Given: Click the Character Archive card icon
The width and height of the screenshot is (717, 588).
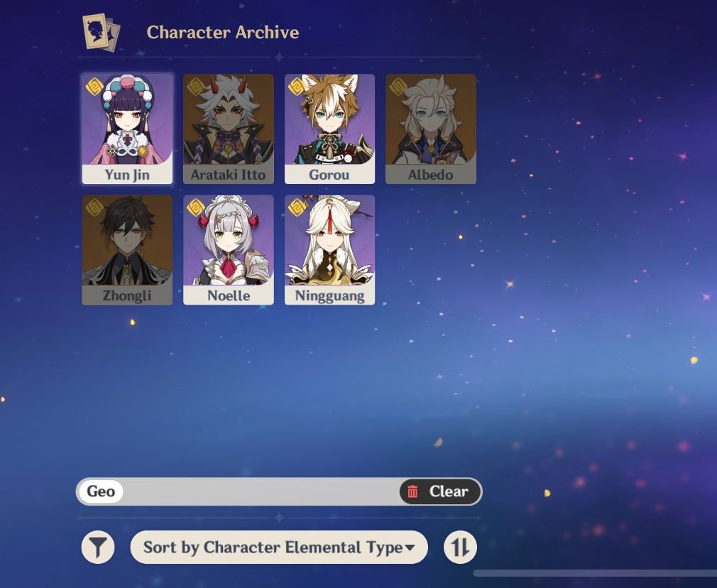Looking at the screenshot, I should [x=102, y=32].
